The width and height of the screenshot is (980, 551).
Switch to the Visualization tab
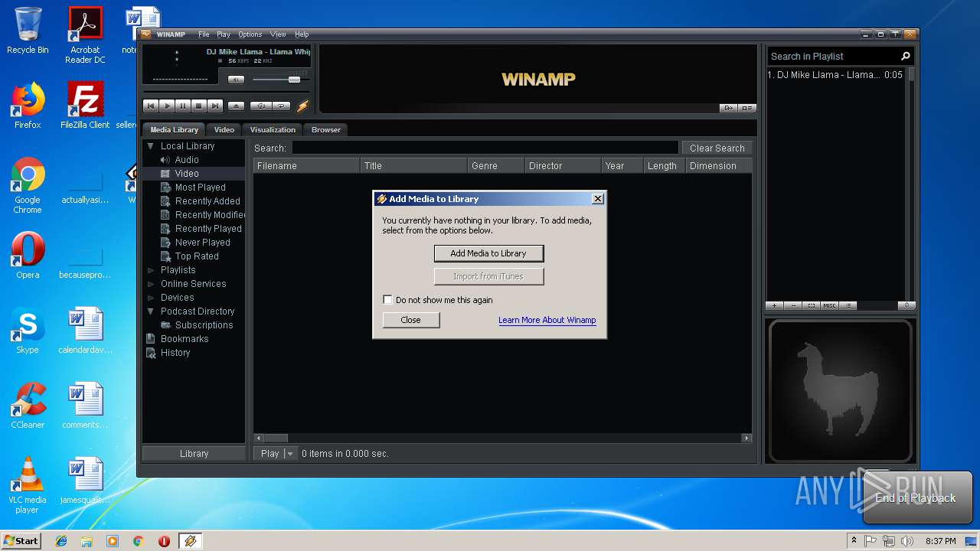coord(273,129)
